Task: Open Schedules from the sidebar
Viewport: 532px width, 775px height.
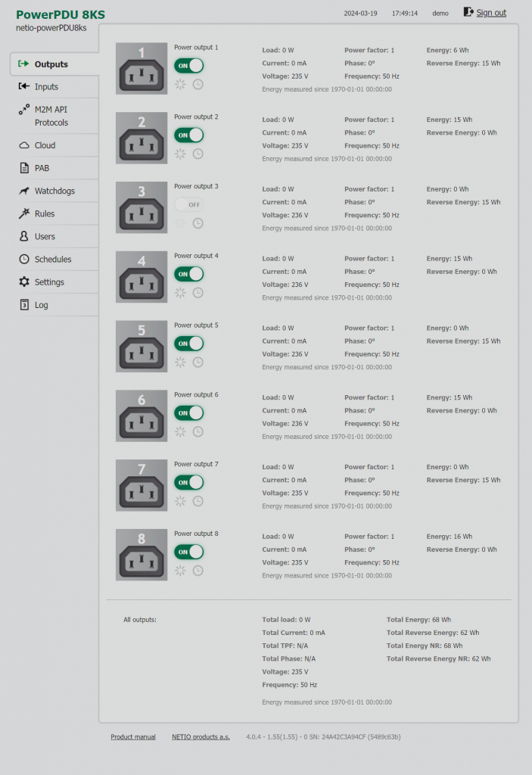Action: pyautogui.click(x=53, y=260)
